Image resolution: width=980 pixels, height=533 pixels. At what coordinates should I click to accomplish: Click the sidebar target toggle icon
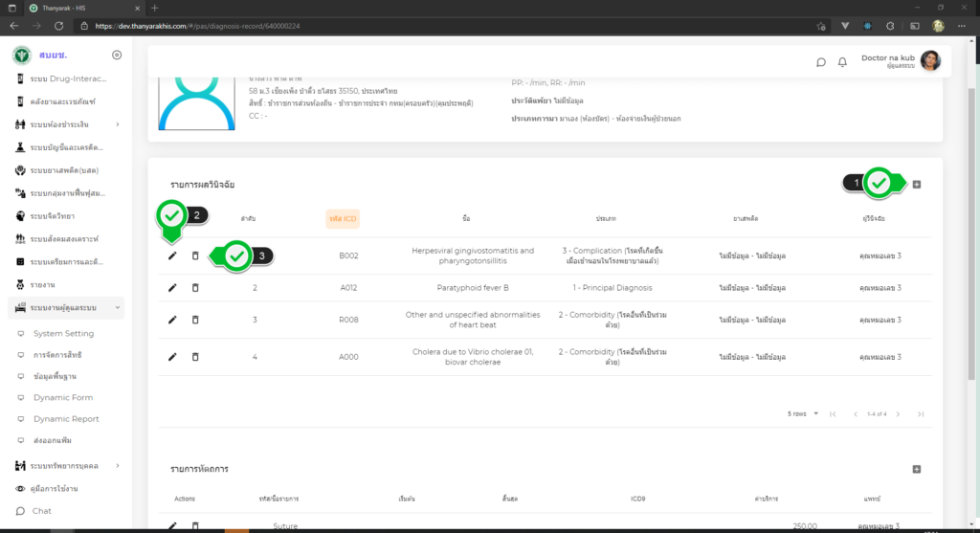[117, 55]
